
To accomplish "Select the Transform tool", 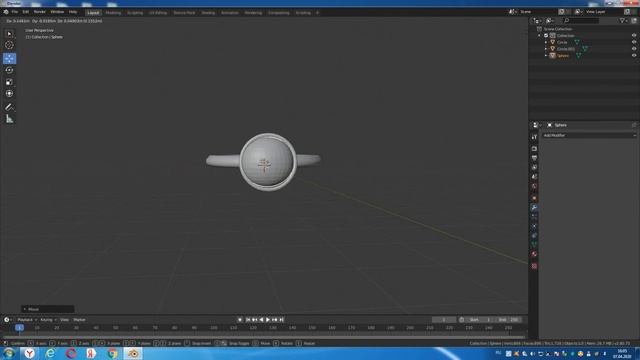I will pyautogui.click(x=9, y=94).
